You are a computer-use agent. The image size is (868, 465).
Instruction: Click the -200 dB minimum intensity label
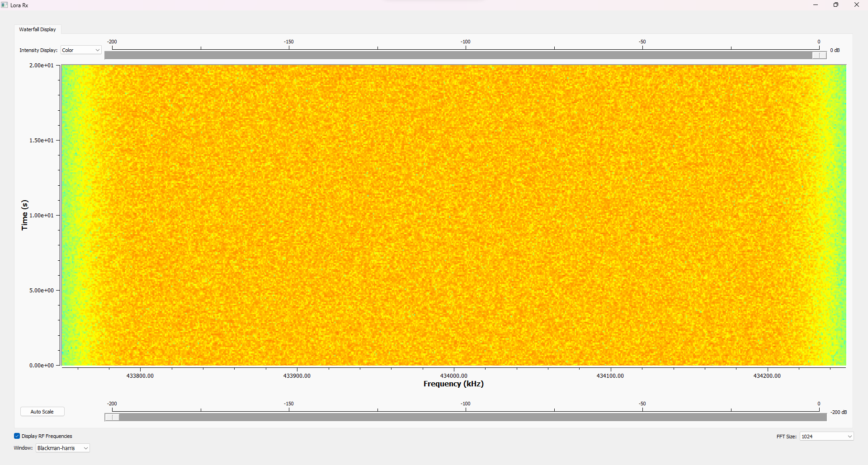(838, 412)
